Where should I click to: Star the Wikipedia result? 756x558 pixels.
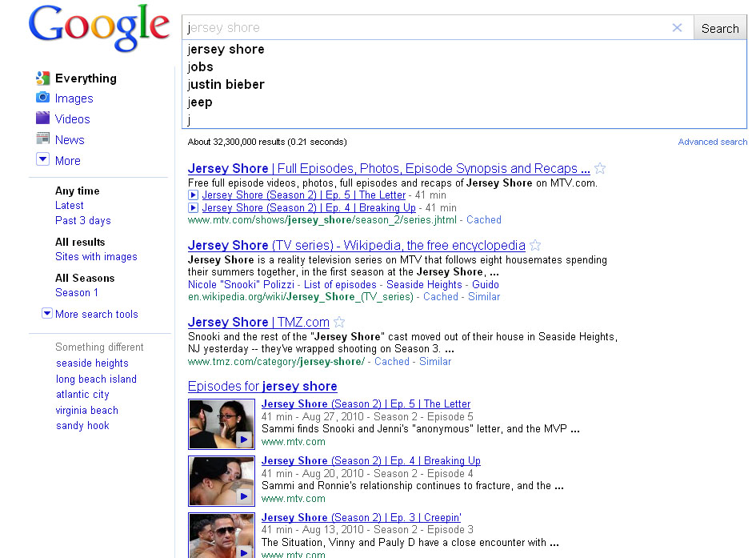click(535, 246)
